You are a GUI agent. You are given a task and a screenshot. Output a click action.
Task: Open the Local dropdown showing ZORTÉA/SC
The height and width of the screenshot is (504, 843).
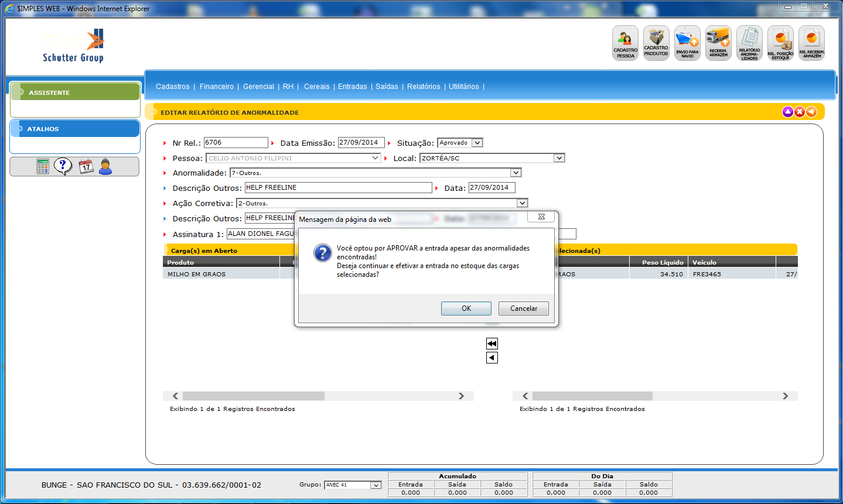pyautogui.click(x=559, y=158)
